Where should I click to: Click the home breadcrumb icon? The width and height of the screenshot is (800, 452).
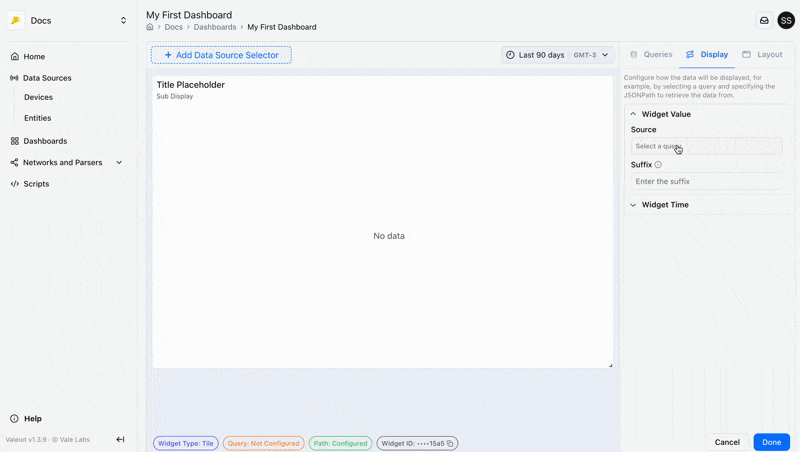[149, 27]
